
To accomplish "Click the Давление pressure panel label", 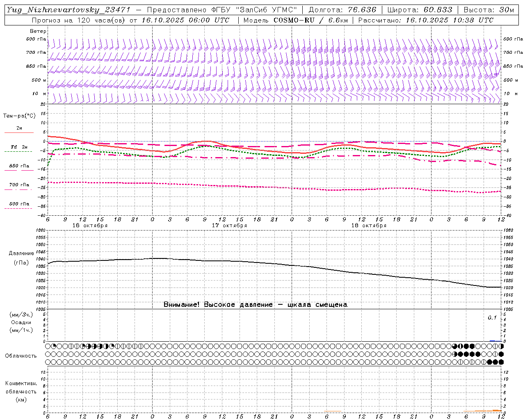I will (21, 253).
